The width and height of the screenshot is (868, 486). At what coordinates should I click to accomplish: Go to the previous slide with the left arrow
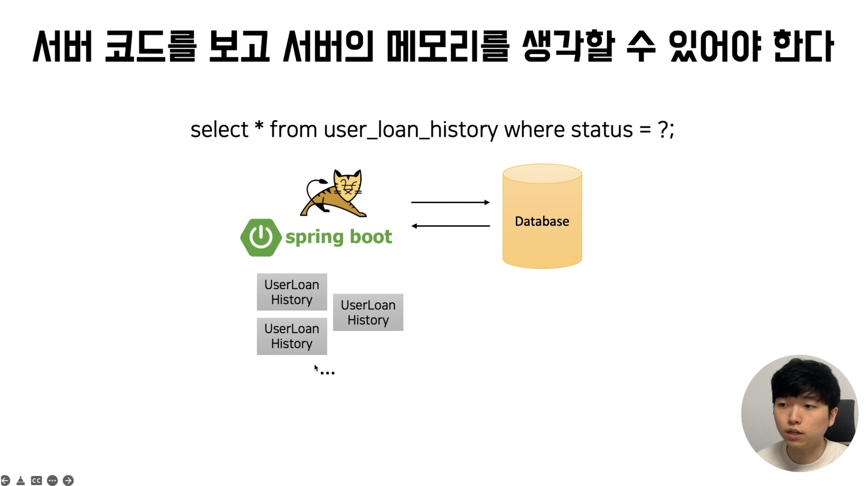5,480
